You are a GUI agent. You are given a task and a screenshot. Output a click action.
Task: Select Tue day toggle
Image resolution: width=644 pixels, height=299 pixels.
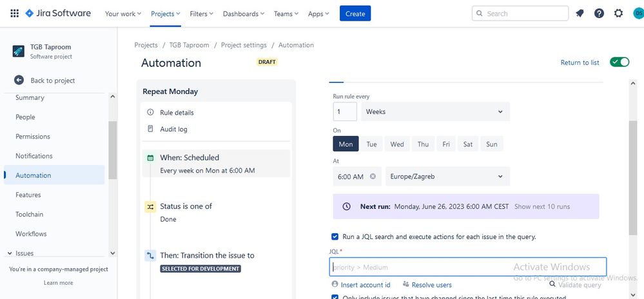pos(372,144)
